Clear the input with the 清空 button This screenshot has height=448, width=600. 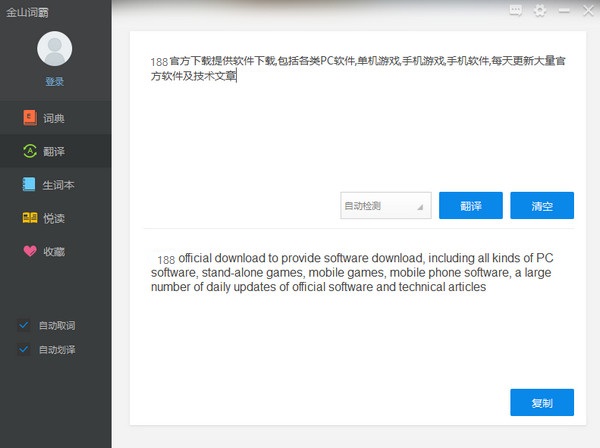coord(541,206)
